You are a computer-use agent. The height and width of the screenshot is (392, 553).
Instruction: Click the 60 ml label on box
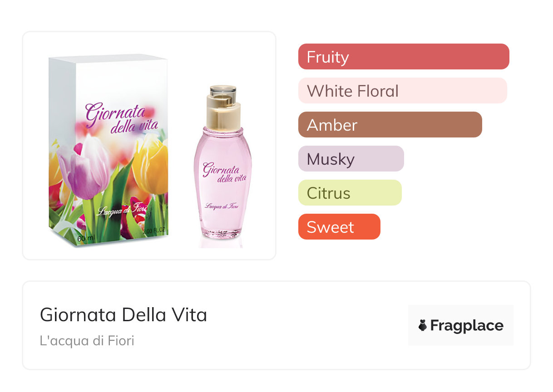tap(85, 239)
